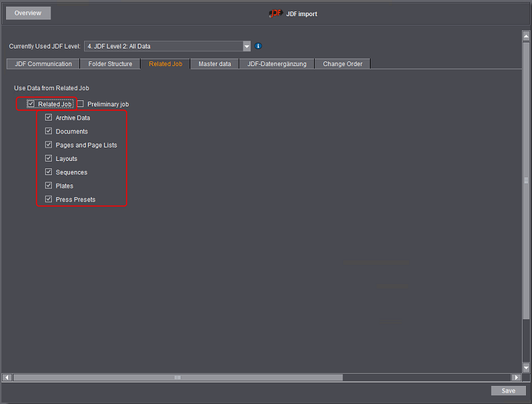The width and height of the screenshot is (532, 404).
Task: Enable the Preliminary job checkbox
Action: coord(81,104)
